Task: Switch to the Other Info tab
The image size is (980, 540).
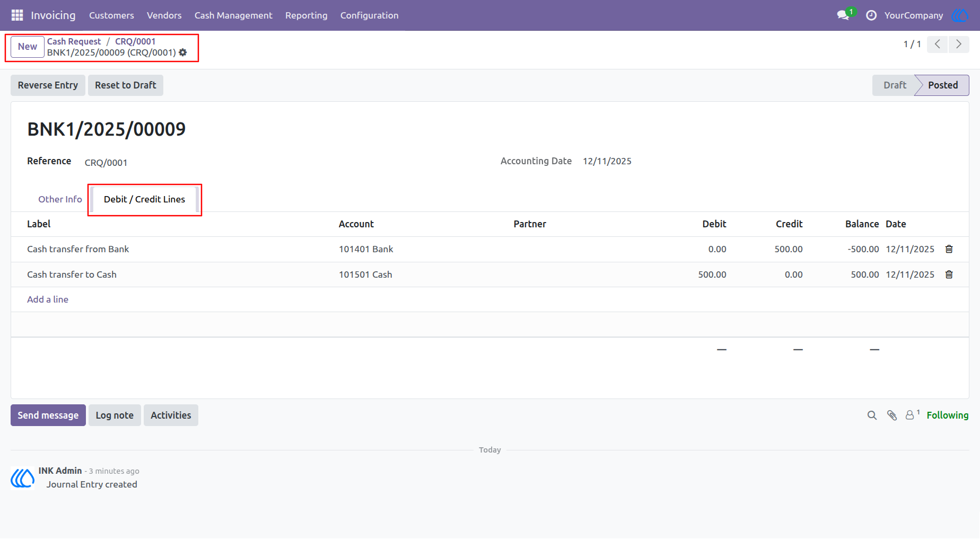Action: coord(60,199)
